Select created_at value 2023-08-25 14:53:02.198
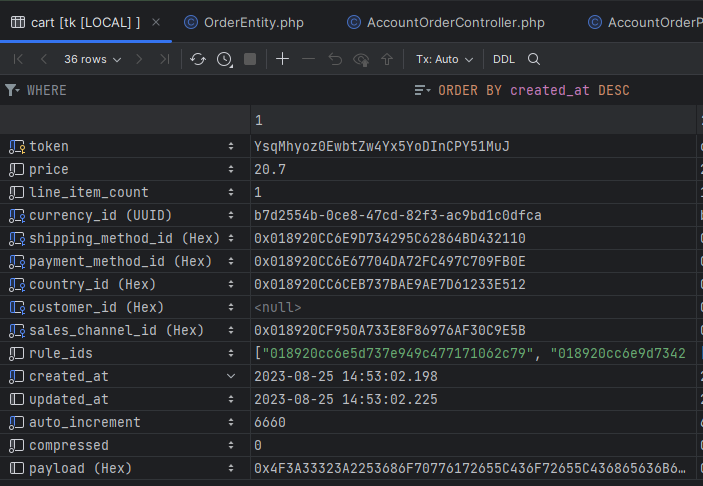 pyautogui.click(x=473, y=376)
